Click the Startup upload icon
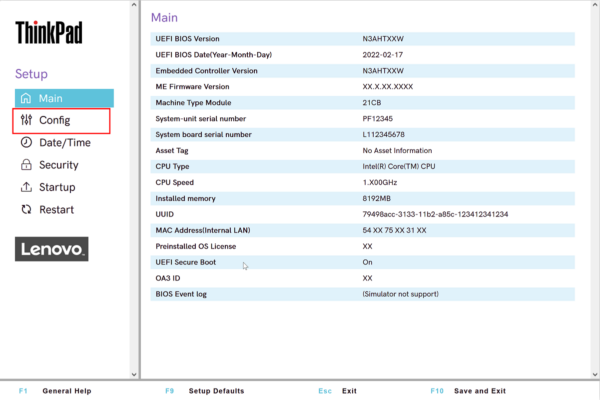600x400 pixels. tap(26, 187)
